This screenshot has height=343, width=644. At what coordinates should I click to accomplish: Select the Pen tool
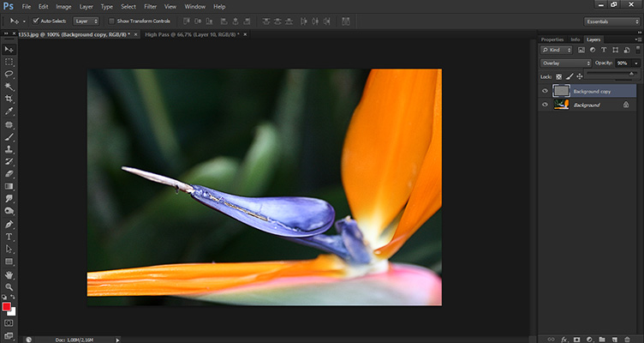point(9,224)
